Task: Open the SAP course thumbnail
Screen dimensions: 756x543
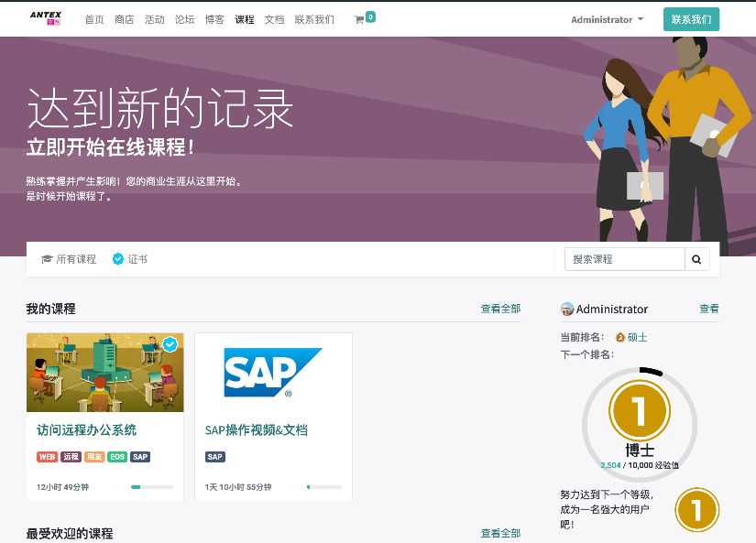Action: (x=273, y=372)
